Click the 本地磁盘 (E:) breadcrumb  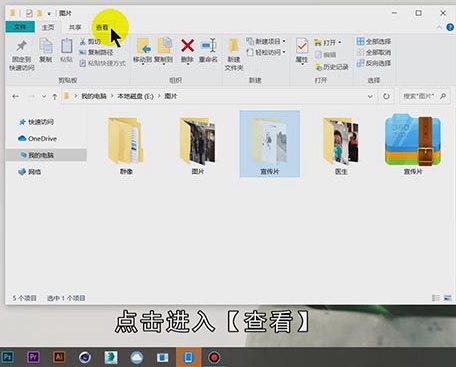135,96
